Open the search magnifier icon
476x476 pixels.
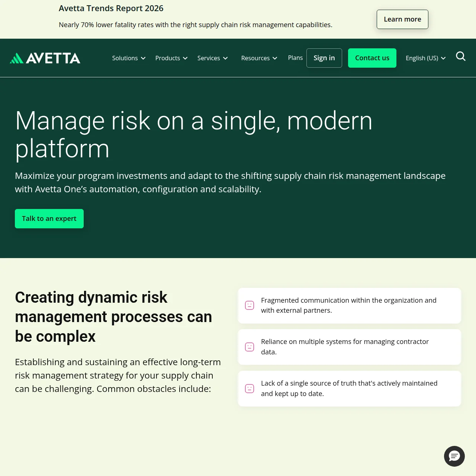tap(461, 57)
